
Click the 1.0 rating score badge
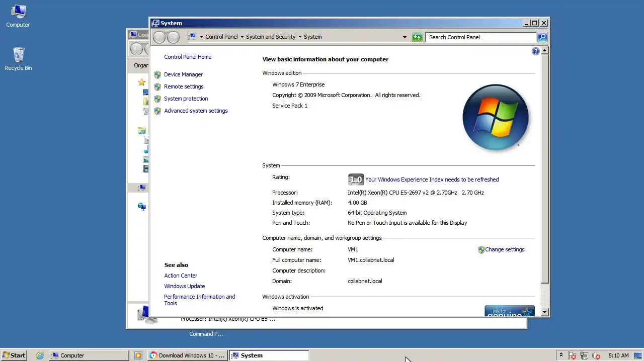point(356,179)
